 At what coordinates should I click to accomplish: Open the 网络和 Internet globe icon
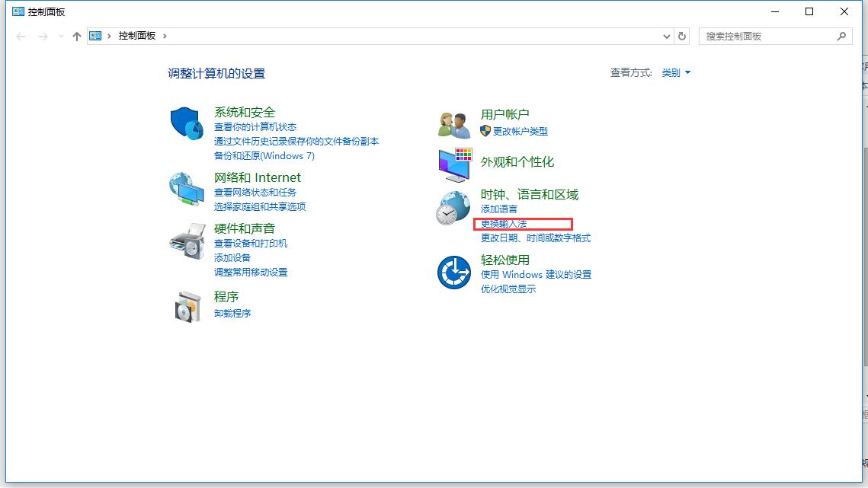[187, 190]
